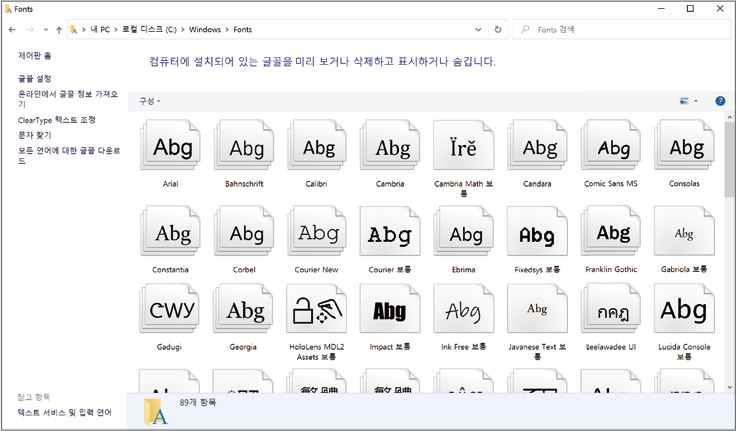736x431 pixels.
Task: Open 텍스트 서비스 및 입력 언어 link
Action: (65, 413)
